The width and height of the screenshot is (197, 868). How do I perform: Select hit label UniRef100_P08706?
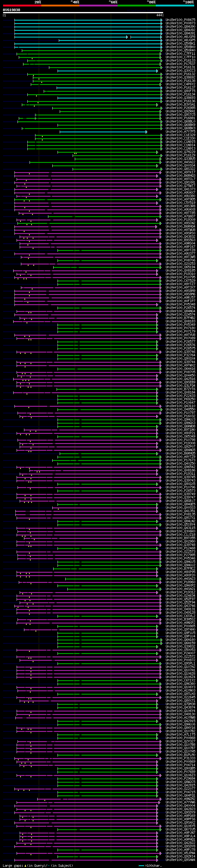pos(180,260)
